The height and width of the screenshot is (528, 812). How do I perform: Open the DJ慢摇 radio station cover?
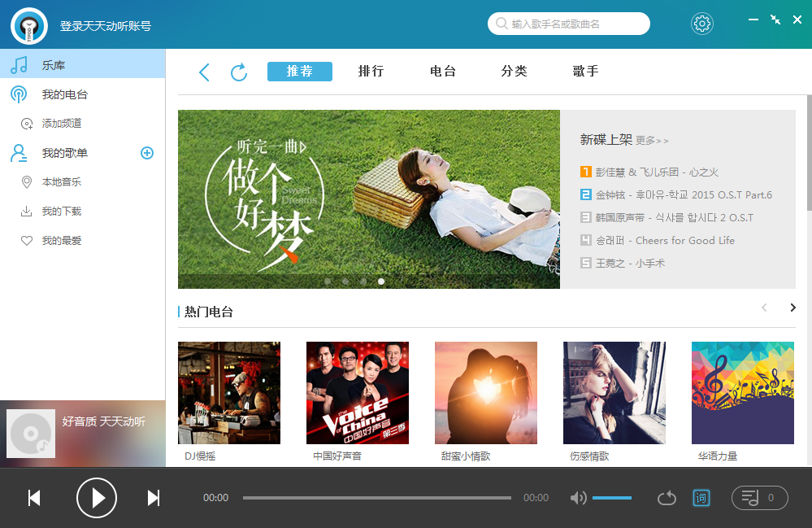[229, 393]
